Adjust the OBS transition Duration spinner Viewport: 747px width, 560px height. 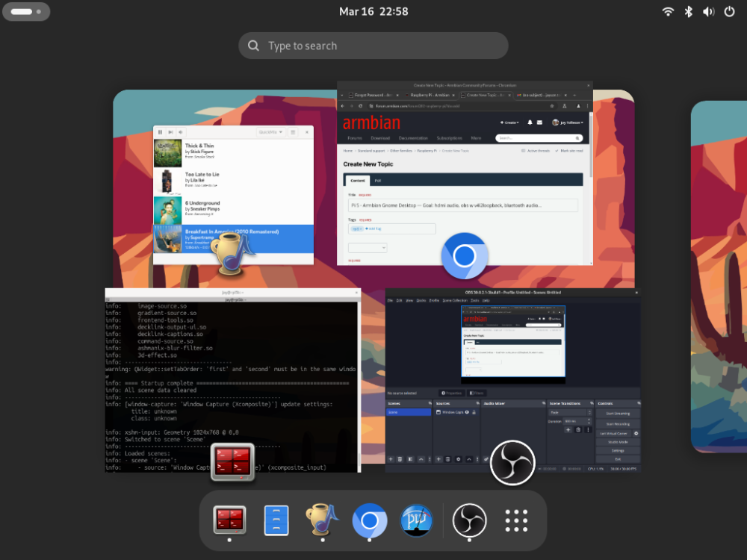577,421
